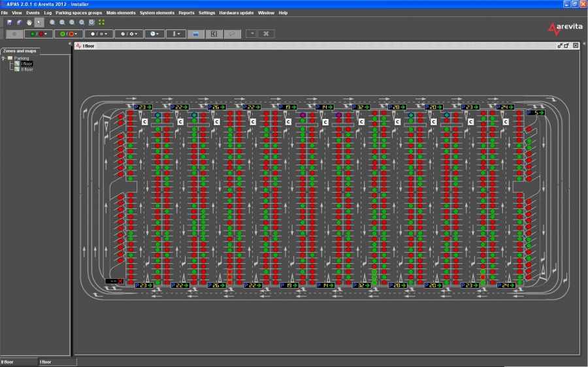Open the thermometer icon dropdown
The image size is (588, 367).
[176, 33]
